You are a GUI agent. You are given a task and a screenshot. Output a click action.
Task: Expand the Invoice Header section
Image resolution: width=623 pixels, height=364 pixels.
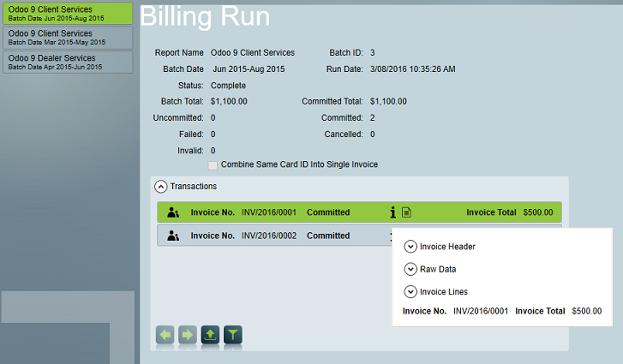point(410,247)
